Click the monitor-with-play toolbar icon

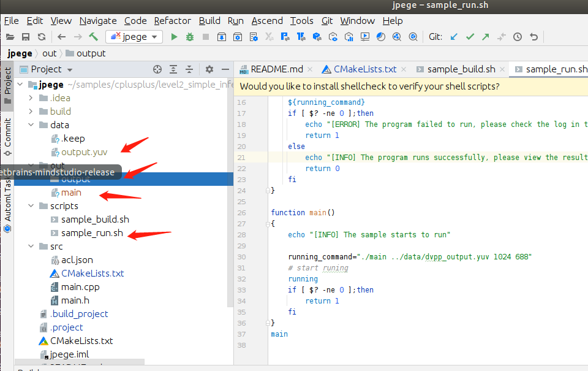[364, 37]
